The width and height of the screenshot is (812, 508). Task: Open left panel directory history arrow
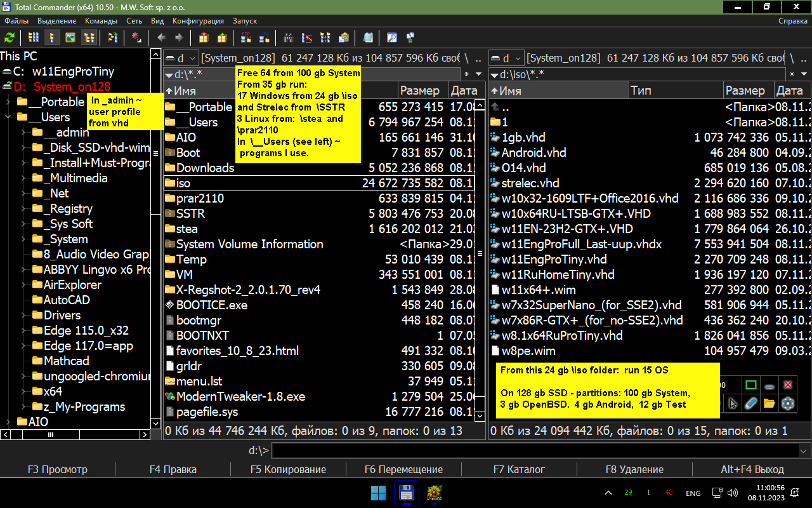click(478, 74)
